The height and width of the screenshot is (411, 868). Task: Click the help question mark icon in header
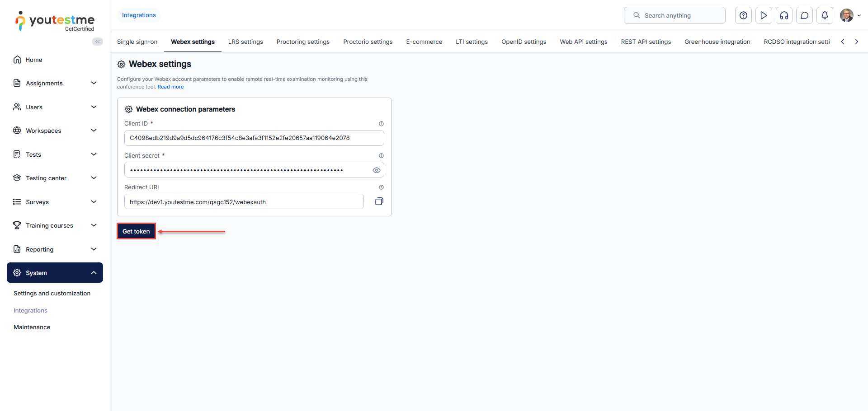743,15
